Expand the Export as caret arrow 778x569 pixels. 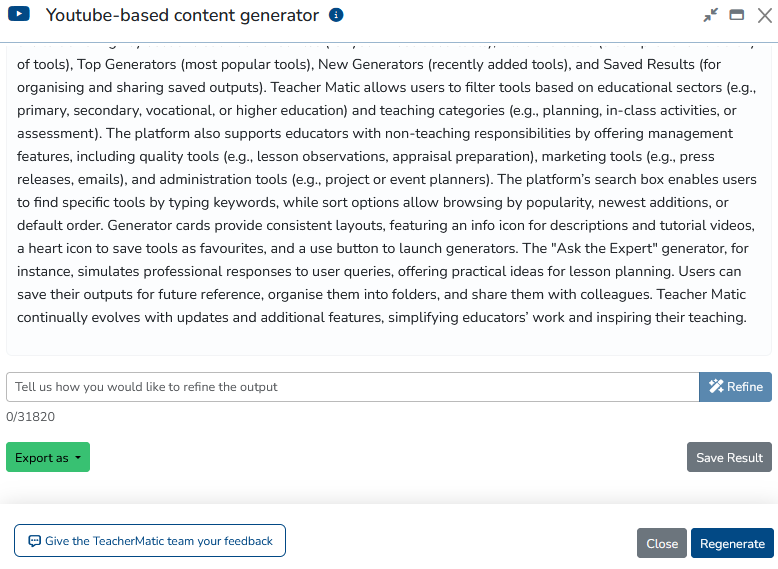(x=78, y=458)
